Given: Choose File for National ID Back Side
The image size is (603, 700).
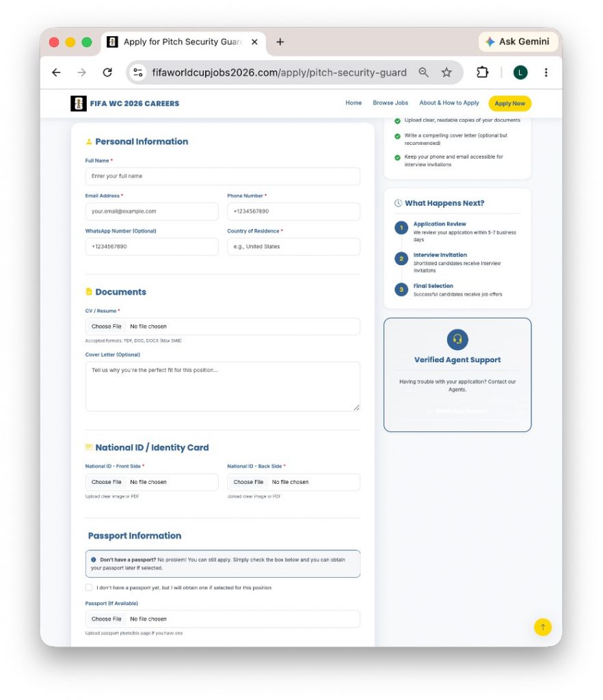Looking at the screenshot, I should pyautogui.click(x=248, y=482).
